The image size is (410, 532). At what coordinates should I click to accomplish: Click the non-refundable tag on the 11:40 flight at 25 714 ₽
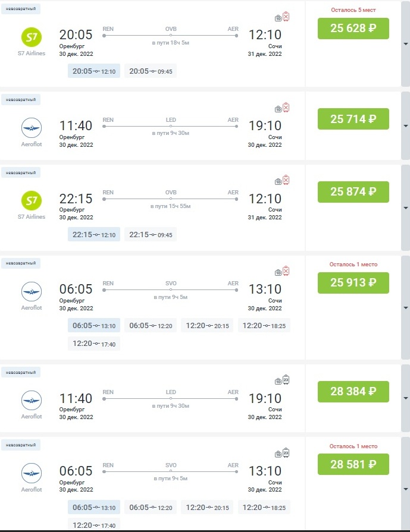[x=21, y=100]
